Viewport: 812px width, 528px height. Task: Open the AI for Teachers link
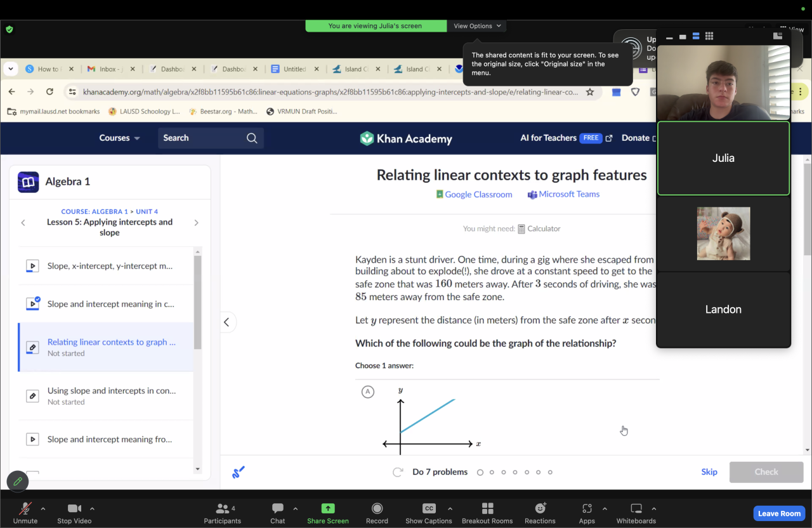pos(566,138)
